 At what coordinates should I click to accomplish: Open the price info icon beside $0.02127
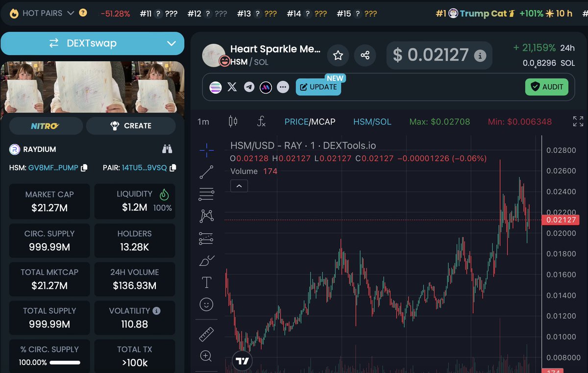tap(480, 55)
